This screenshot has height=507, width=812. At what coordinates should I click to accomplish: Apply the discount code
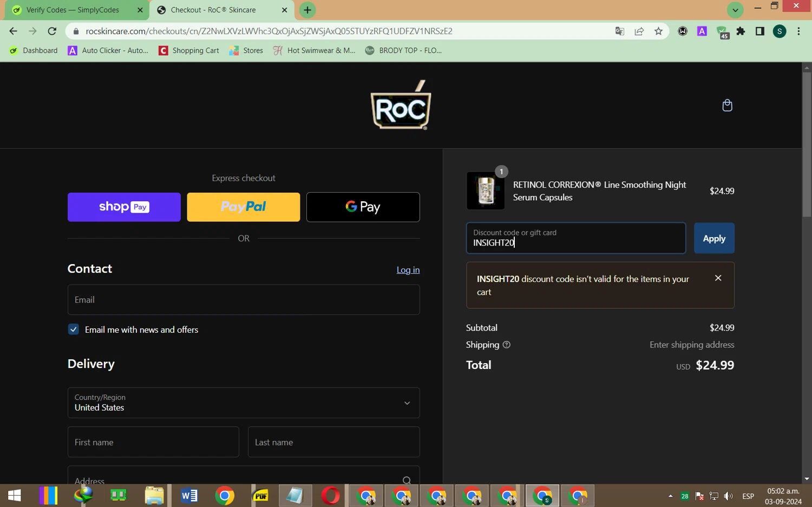tap(714, 238)
